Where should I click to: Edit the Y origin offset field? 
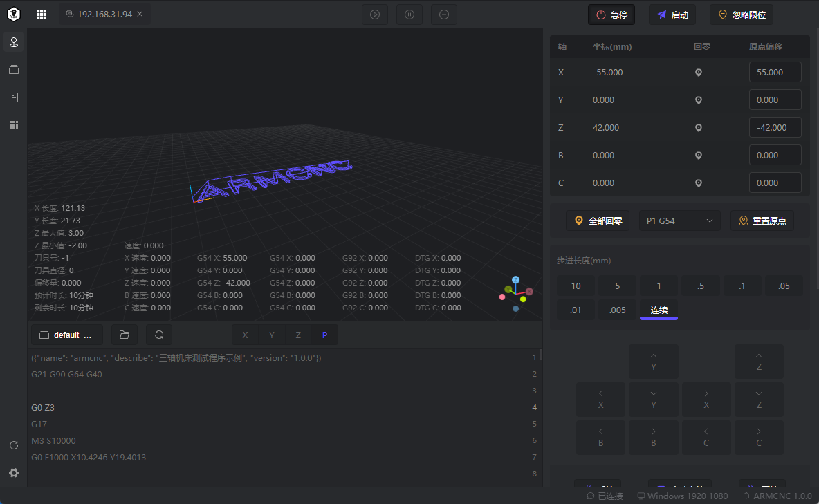[x=775, y=100]
